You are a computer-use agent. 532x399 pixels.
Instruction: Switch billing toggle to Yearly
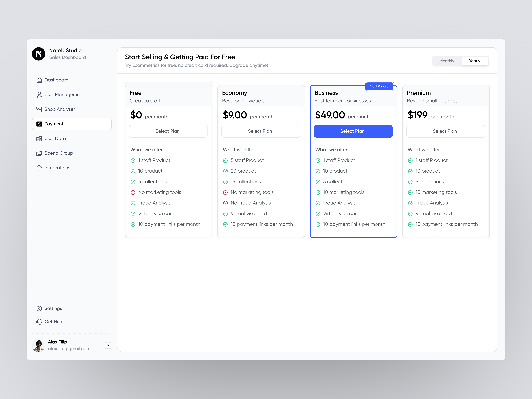tap(474, 61)
